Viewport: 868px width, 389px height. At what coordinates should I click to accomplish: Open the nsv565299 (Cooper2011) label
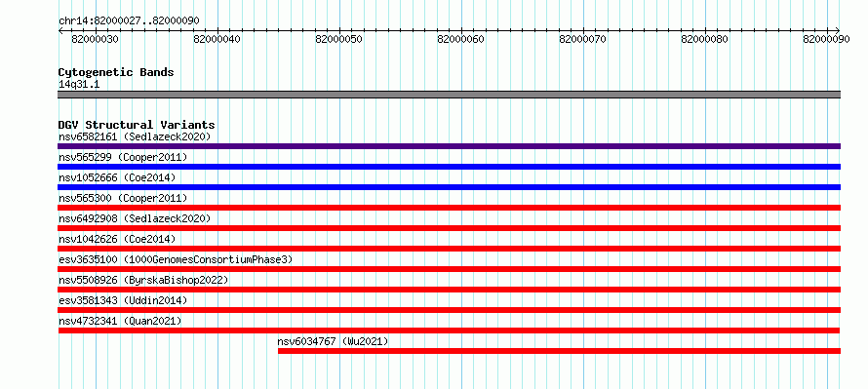[123, 157]
